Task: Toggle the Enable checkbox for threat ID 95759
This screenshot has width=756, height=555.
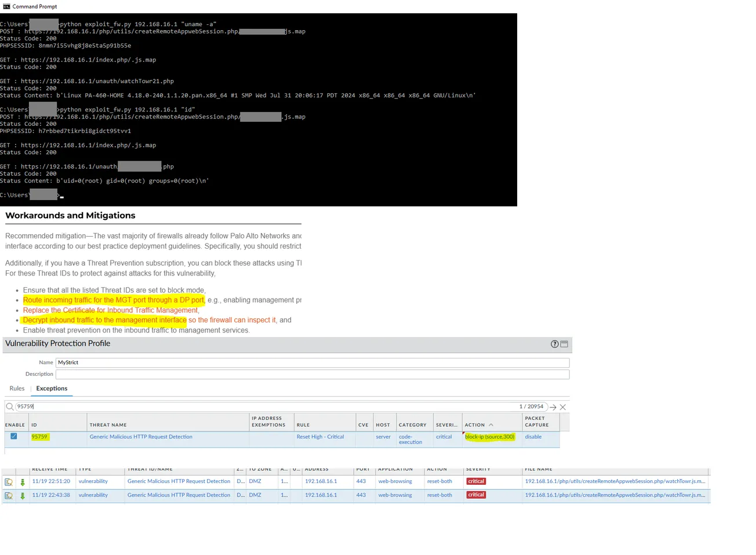Action: [x=13, y=436]
